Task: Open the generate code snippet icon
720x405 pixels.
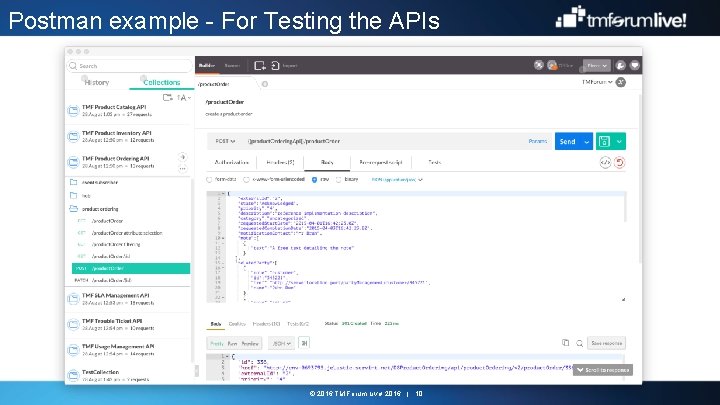Action: pyautogui.click(x=605, y=163)
